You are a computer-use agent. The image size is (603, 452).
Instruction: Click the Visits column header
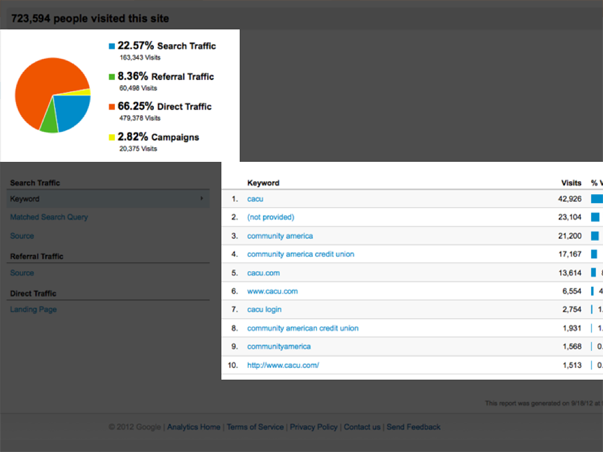tap(571, 183)
